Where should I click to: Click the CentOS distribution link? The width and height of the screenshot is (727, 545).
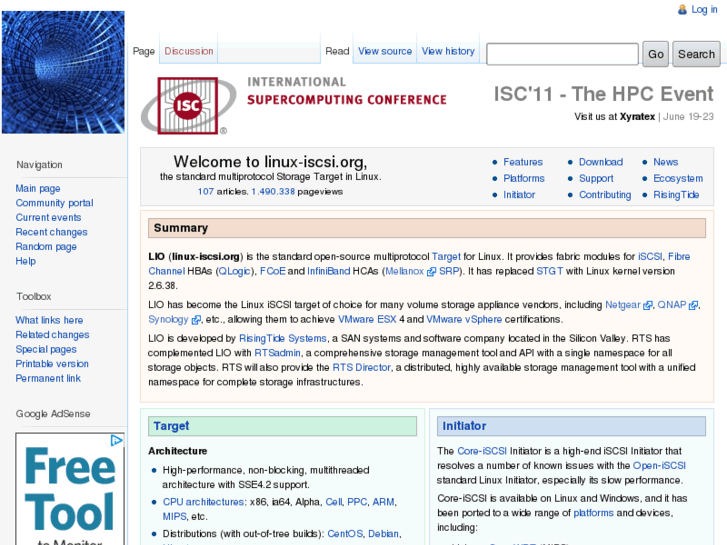[345, 534]
